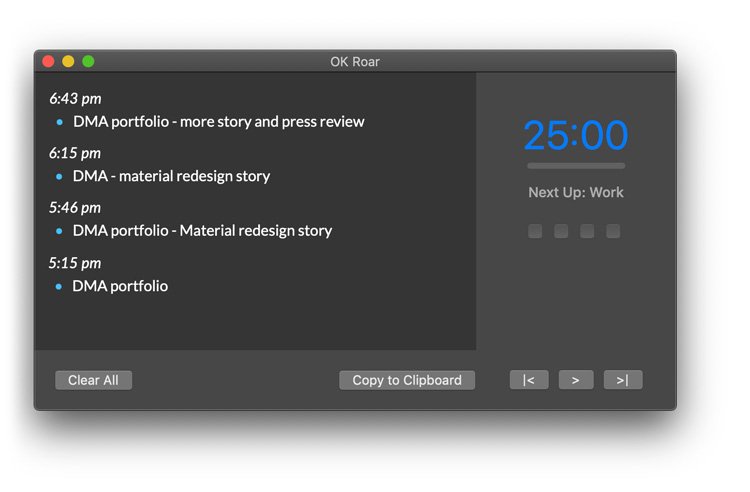Click the 6:43 pm timestamp
Screen dimensions: 750x492
pyautogui.click(x=75, y=99)
